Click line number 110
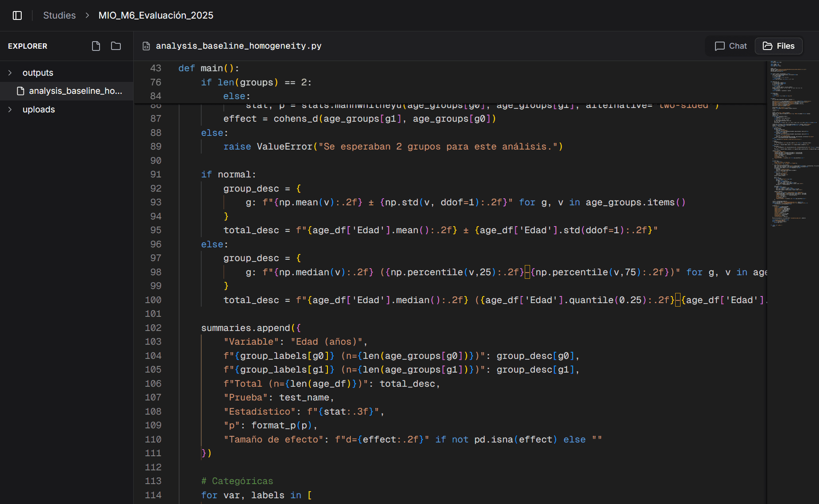 (153, 439)
